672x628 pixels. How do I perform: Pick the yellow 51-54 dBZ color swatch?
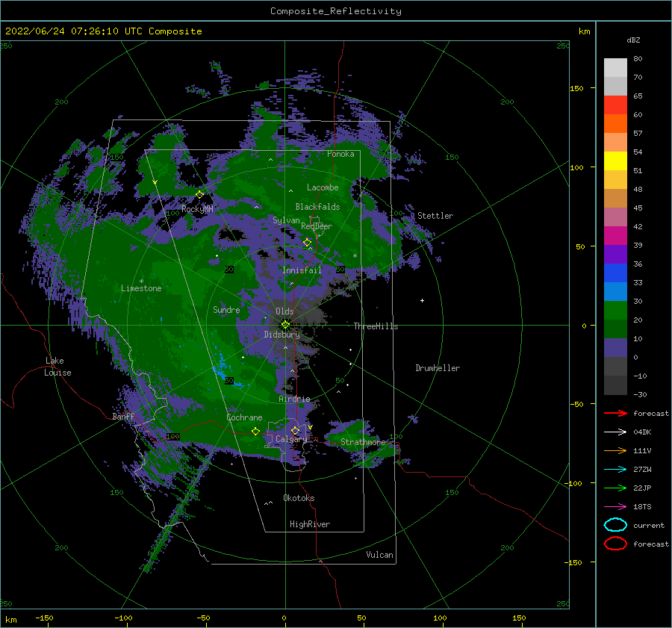615,161
